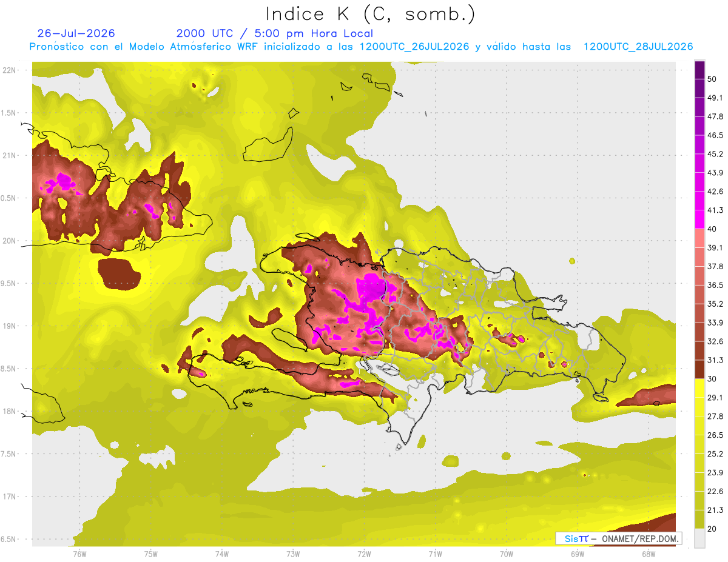This screenshot has height=562, width=728.
Task: Click the SisPI ONAMET/REP.DOM. watermark box
Action: coord(618,538)
